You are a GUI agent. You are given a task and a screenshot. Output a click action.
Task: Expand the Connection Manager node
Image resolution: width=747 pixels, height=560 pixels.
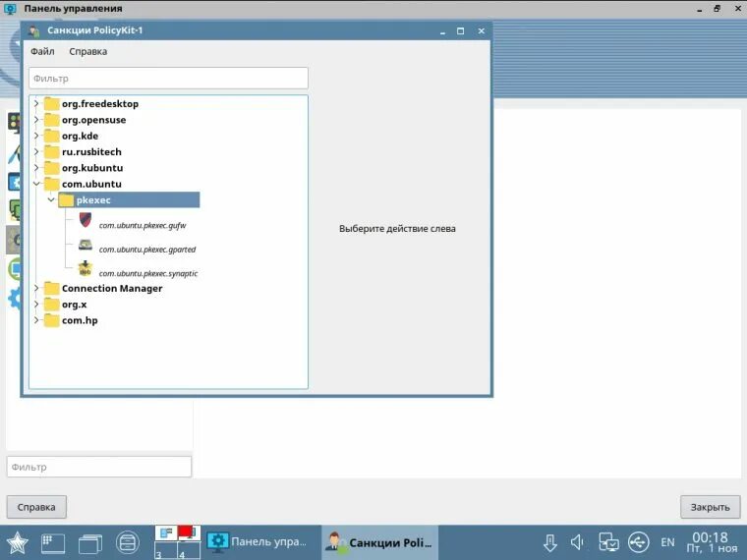point(36,288)
